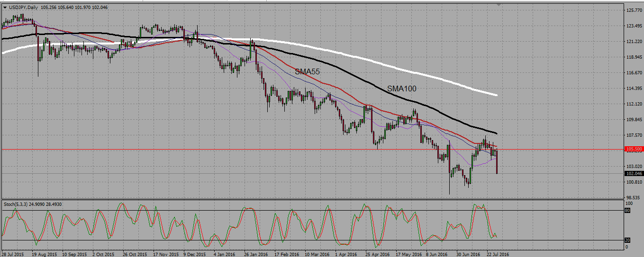Click the 98.535 price scale value

tap(634, 197)
